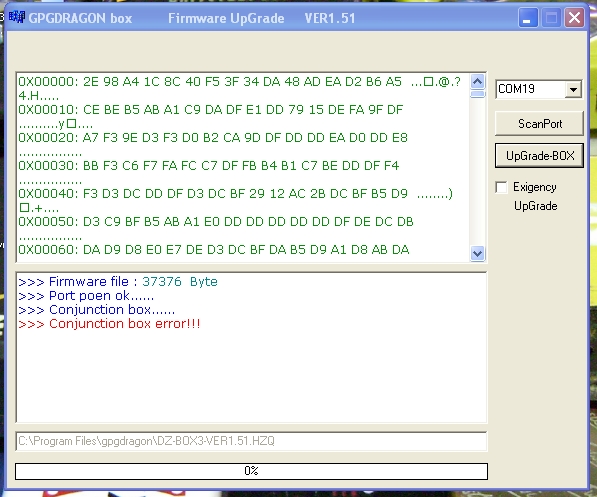Screen dimensions: 597x497
Task: Close the GPGDRAGON box window
Action: [x=575, y=18]
